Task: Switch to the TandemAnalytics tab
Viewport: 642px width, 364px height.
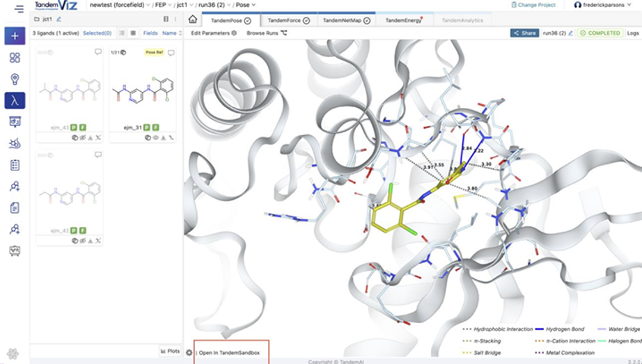Action: pyautogui.click(x=462, y=20)
